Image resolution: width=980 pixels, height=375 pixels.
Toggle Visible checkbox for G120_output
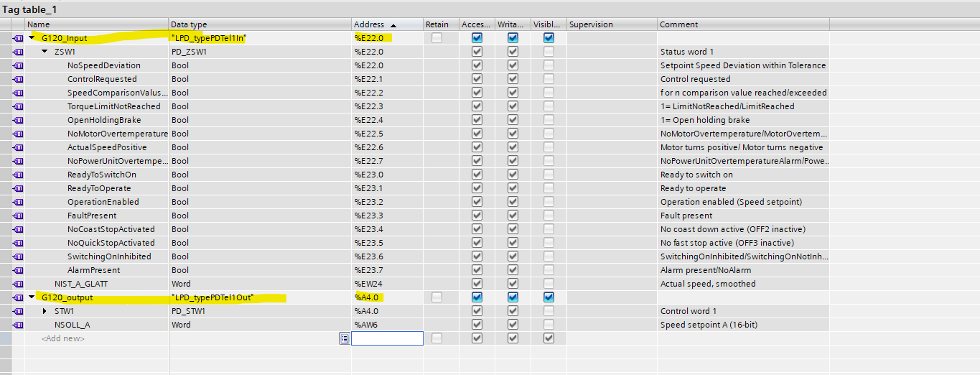549,297
